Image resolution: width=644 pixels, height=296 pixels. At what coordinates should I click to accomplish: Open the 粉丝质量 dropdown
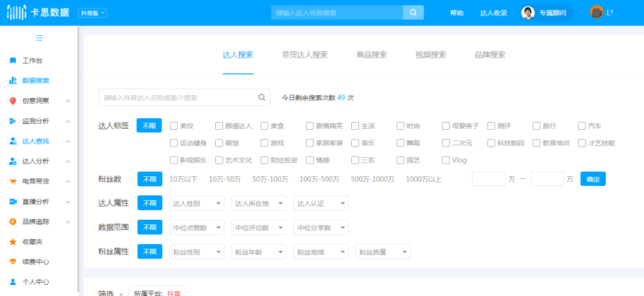[383, 252]
